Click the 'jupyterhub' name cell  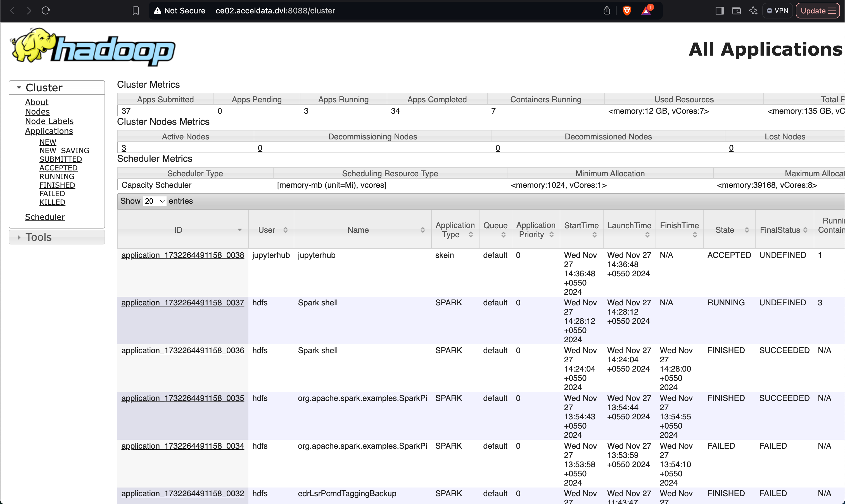pyautogui.click(x=317, y=255)
